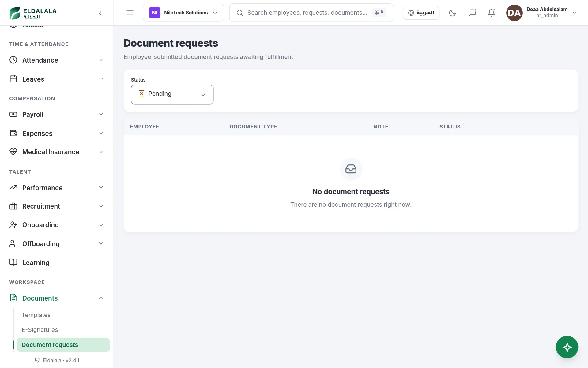Sort by EMPLOYEE column header
The width and height of the screenshot is (588, 368).
[x=144, y=127]
